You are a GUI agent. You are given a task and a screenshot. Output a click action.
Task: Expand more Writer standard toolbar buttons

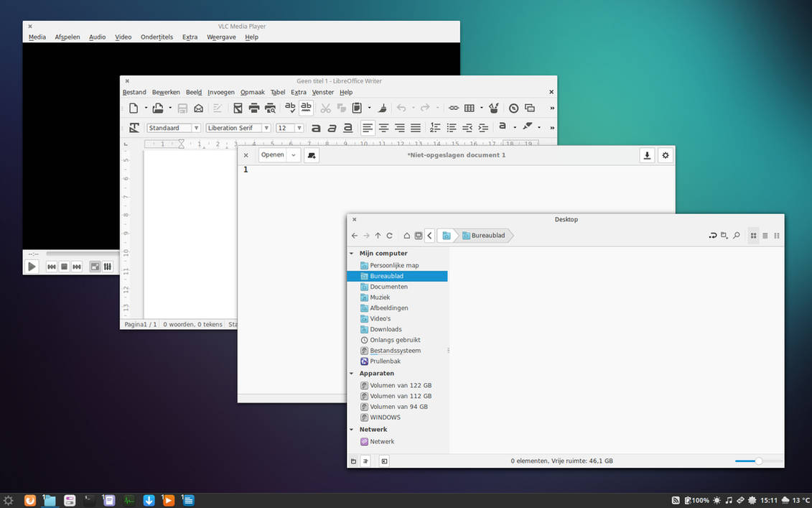coord(552,108)
